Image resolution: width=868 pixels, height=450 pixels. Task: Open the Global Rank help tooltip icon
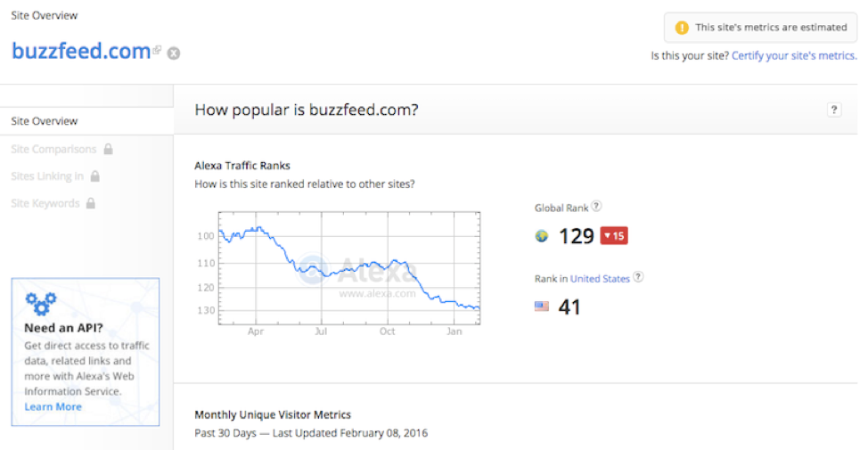(596, 207)
